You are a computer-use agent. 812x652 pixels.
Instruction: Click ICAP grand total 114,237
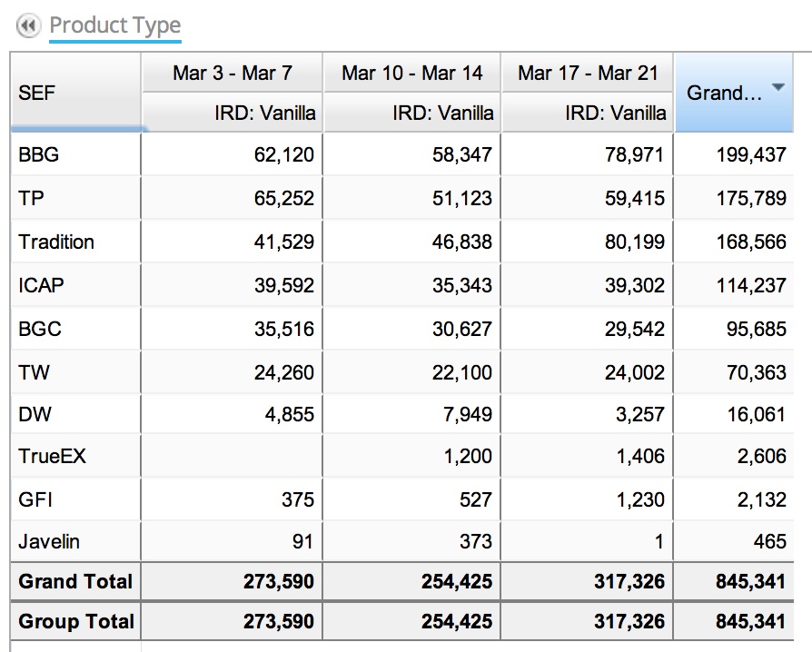point(751,285)
